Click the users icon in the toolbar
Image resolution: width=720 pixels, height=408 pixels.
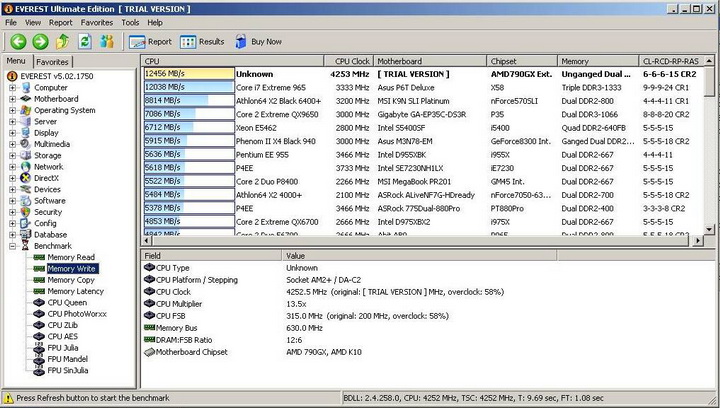[107, 42]
